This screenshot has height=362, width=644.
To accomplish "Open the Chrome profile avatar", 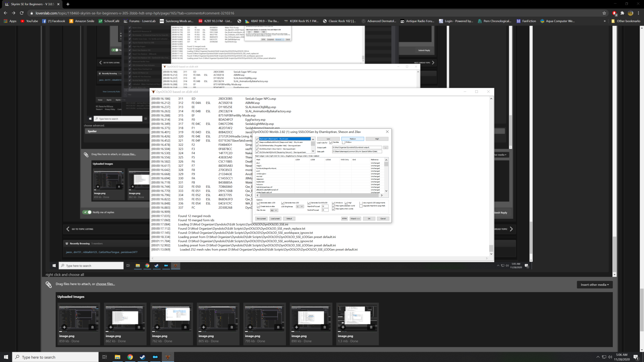I will (x=630, y=13).
